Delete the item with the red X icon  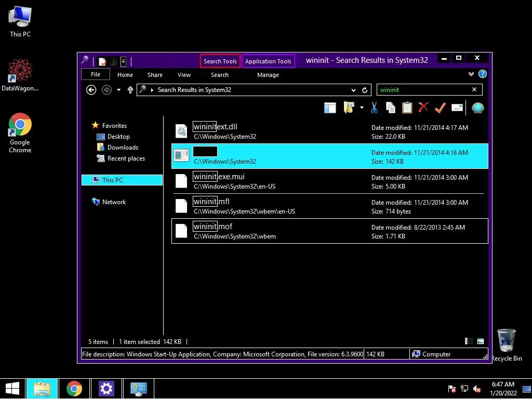click(423, 107)
